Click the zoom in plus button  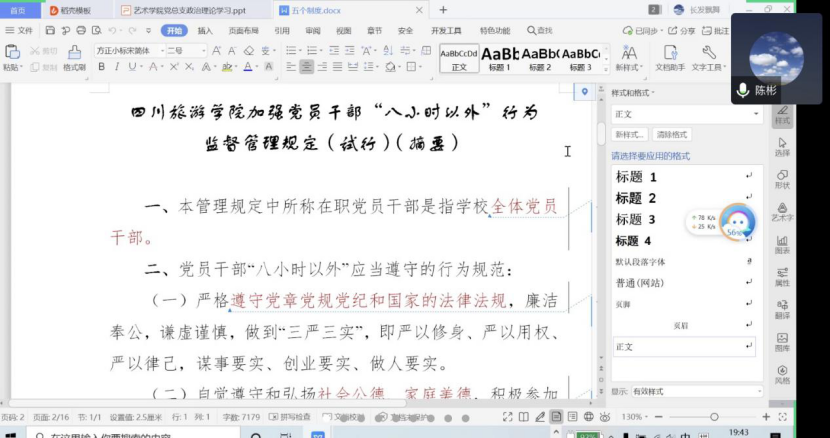[766, 417]
